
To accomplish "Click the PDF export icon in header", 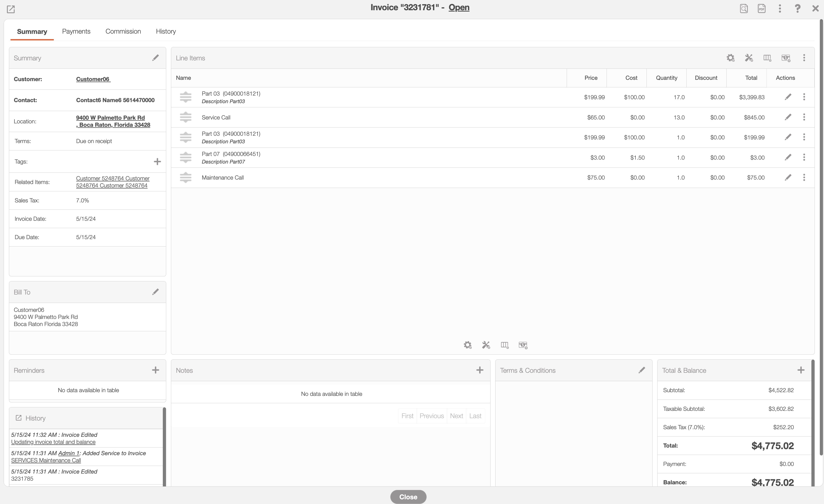I will 762,8.
